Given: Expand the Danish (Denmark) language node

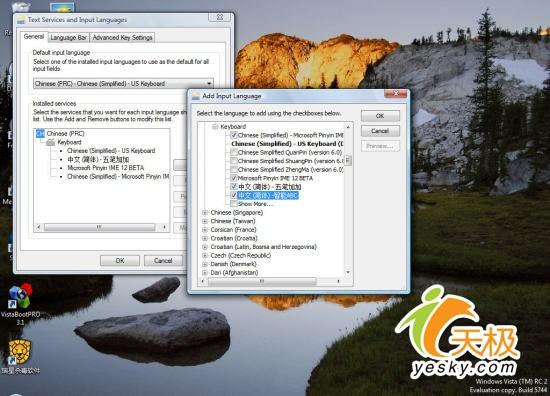Looking at the screenshot, I should click(205, 264).
